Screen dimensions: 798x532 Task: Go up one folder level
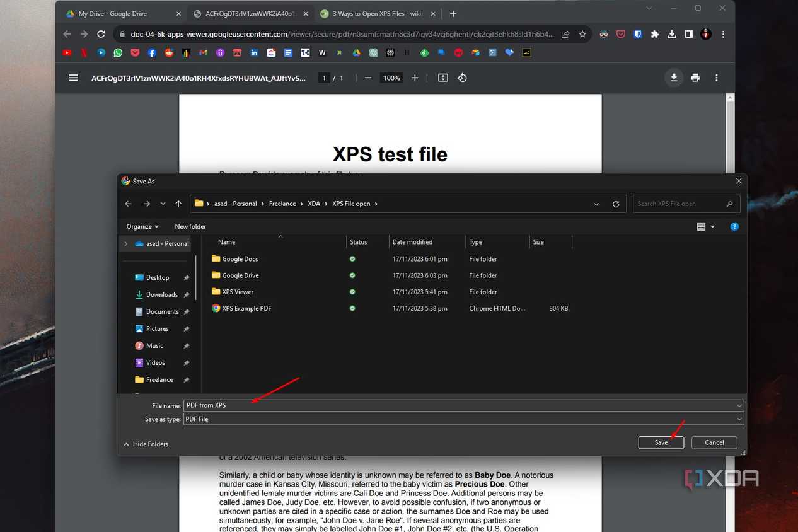pyautogui.click(x=178, y=204)
